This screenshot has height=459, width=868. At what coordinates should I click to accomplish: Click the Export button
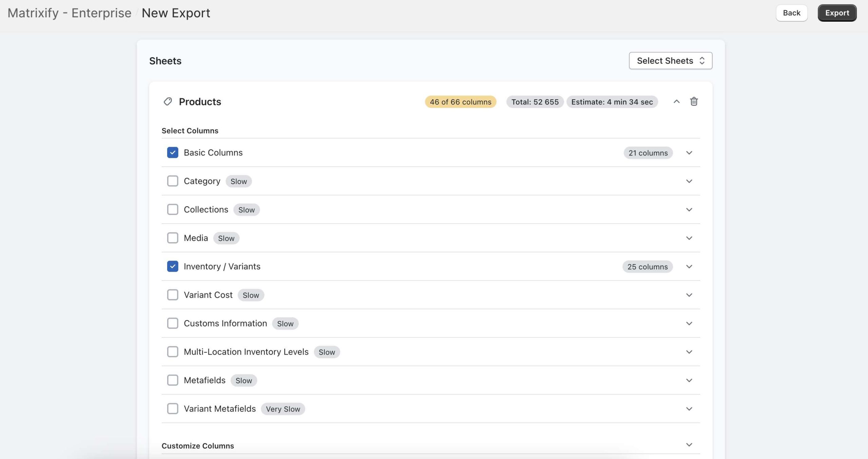click(837, 13)
